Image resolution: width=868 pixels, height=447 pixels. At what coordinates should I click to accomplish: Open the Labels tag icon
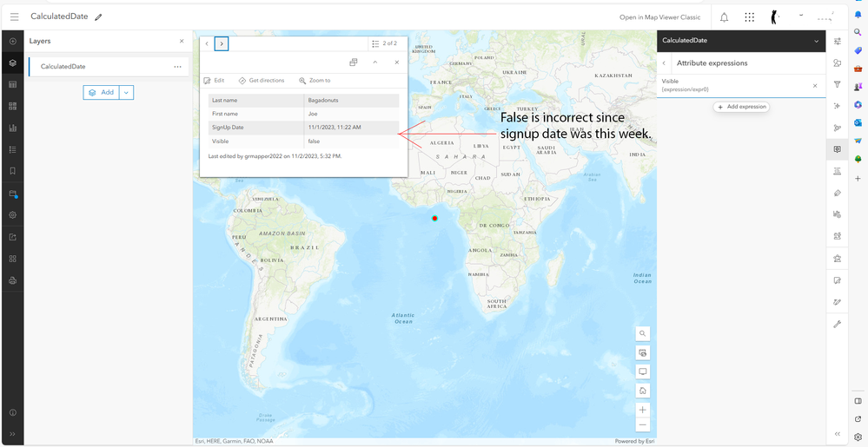tap(837, 193)
